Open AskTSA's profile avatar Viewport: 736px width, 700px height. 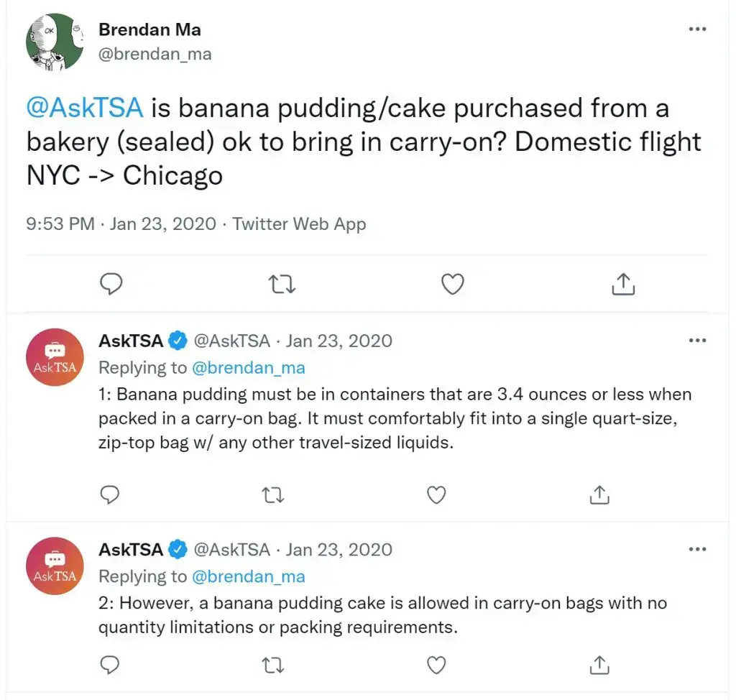(x=55, y=357)
